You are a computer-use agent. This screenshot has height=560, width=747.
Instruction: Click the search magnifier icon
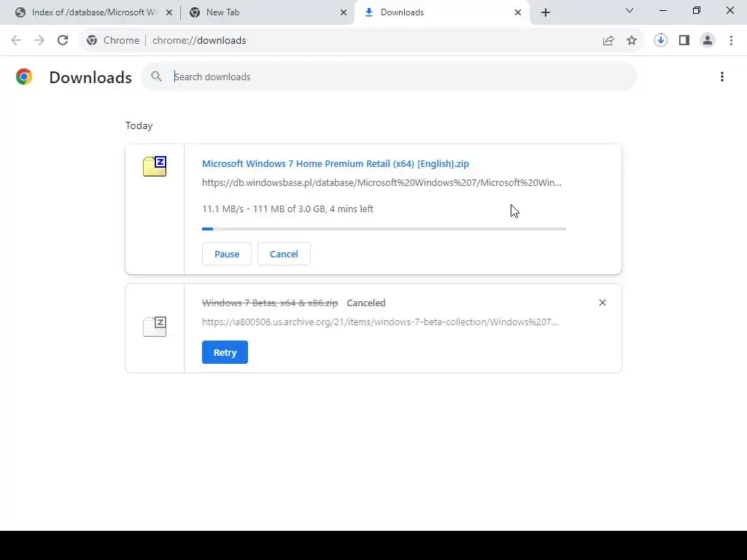156,76
